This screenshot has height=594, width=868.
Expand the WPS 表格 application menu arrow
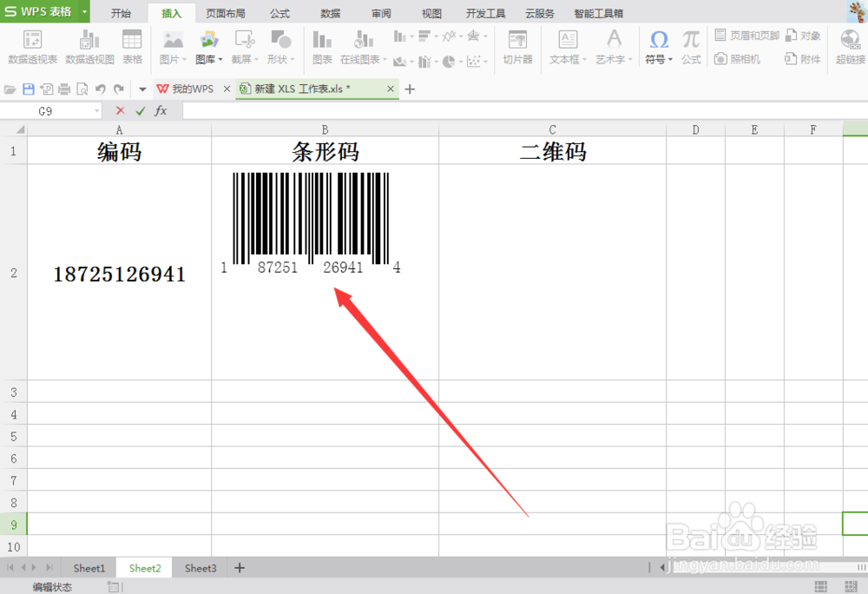85,11
